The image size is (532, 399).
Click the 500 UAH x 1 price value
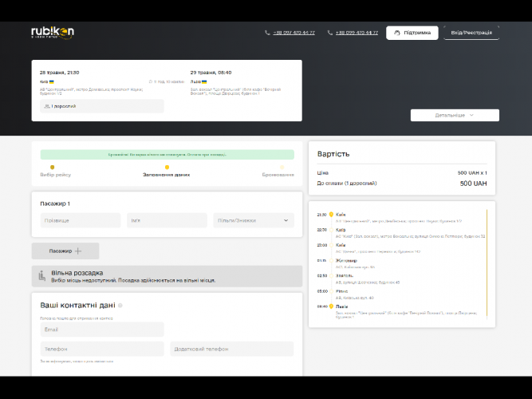coord(472,173)
